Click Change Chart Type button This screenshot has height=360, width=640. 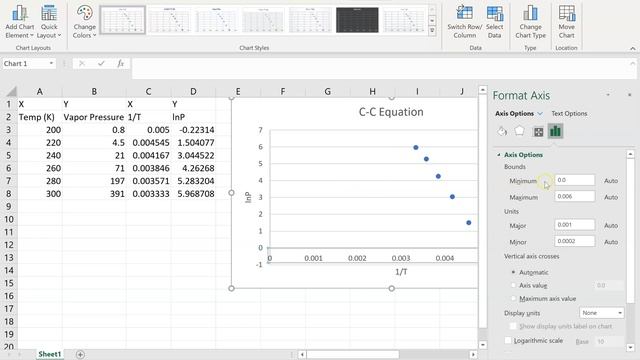pyautogui.click(x=530, y=22)
